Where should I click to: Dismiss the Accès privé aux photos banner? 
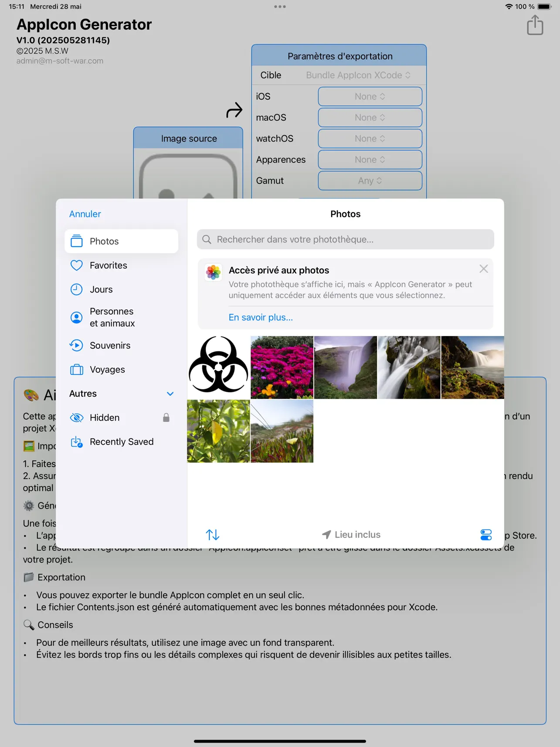click(484, 269)
